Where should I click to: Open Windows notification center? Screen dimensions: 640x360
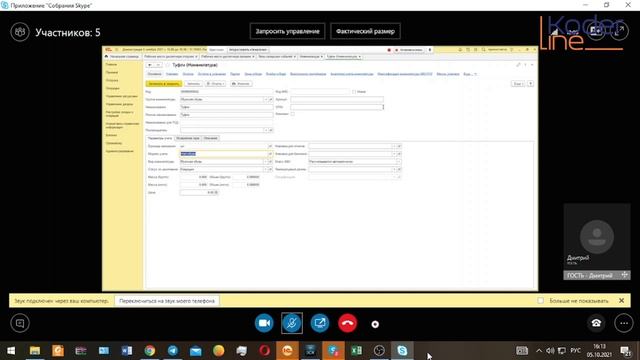pos(625,351)
